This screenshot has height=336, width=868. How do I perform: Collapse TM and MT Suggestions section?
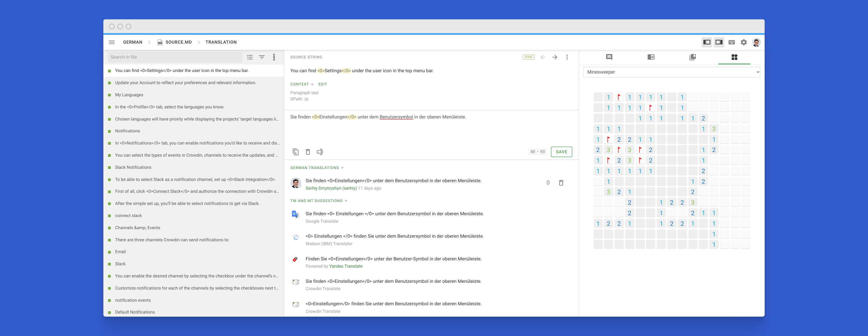pos(319,201)
